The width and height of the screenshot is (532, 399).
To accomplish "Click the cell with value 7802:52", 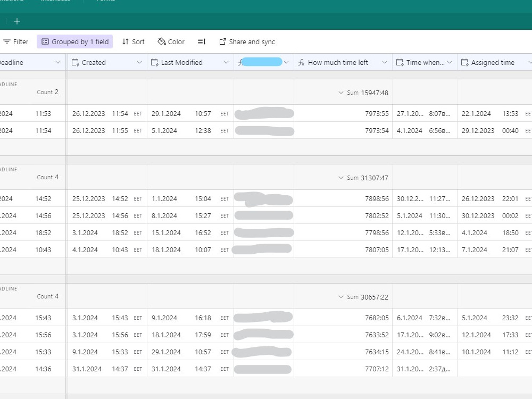I will tap(343, 215).
